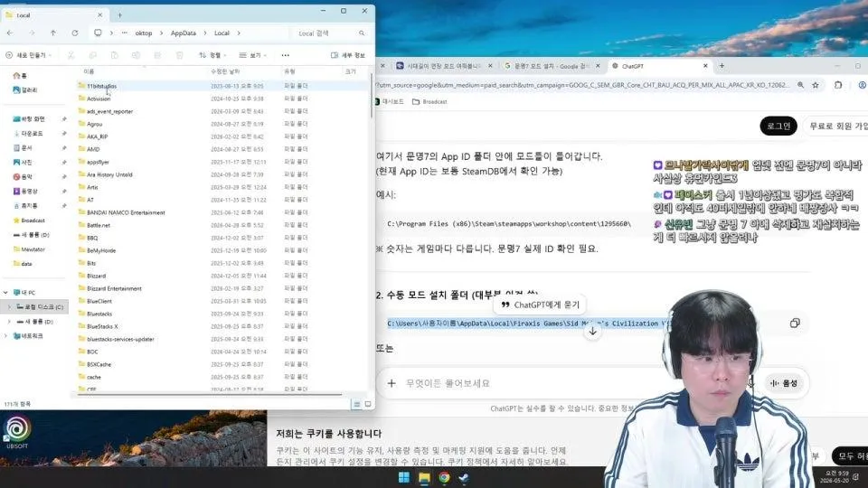Open 사진 in the sidebar

click(24, 162)
